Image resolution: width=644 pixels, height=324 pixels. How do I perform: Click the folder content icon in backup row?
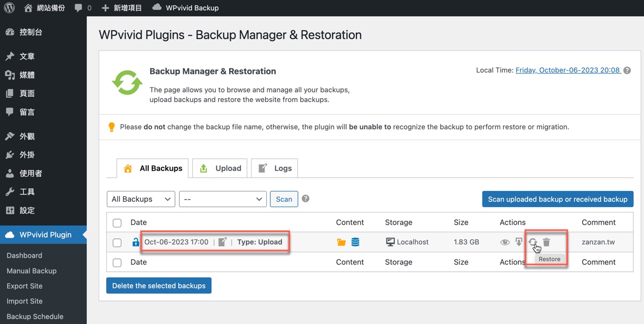pos(341,242)
